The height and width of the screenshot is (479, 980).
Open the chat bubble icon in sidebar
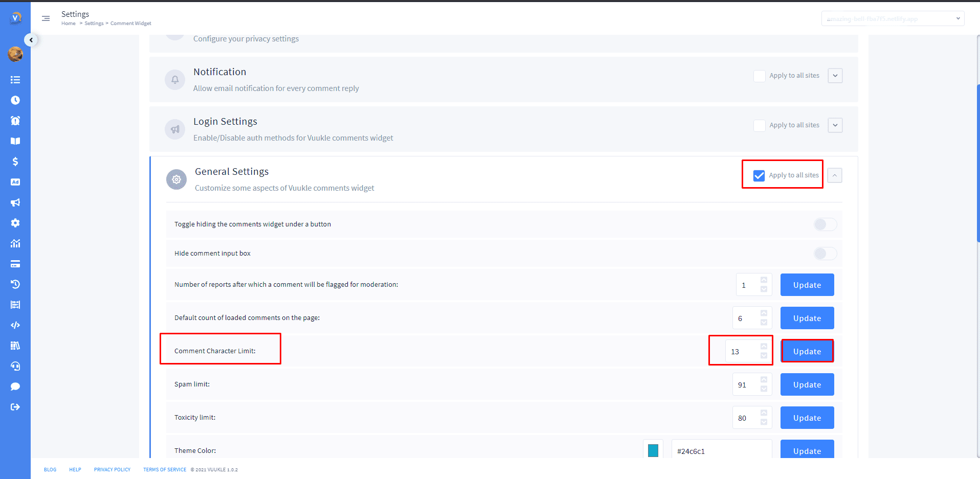click(15, 386)
